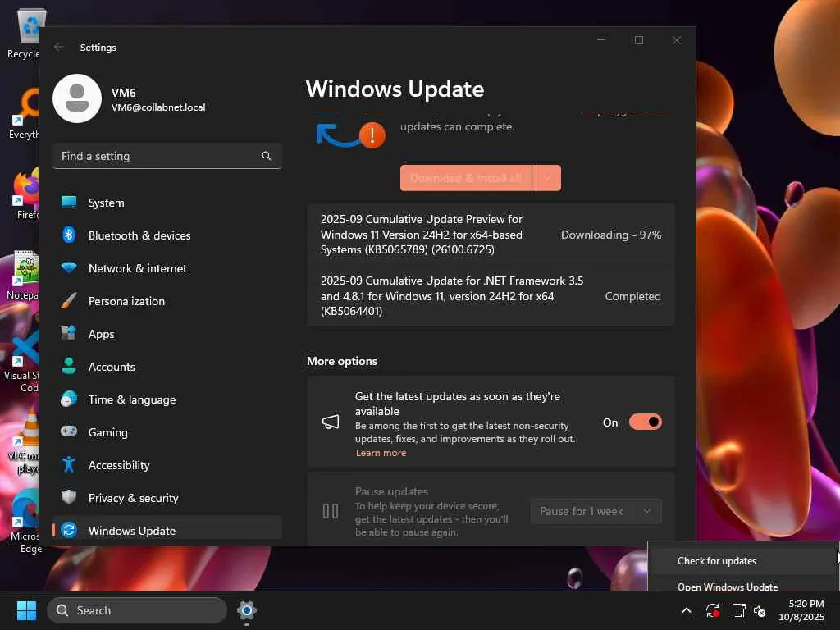This screenshot has height=630, width=840.
Task: Go back using the Settings back arrow
Action: coord(59,47)
